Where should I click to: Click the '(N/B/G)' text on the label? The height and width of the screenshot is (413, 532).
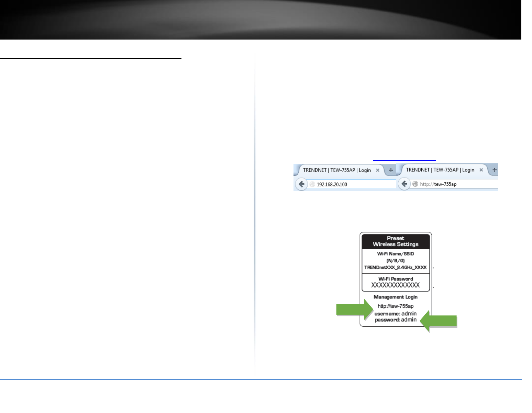(x=396, y=261)
